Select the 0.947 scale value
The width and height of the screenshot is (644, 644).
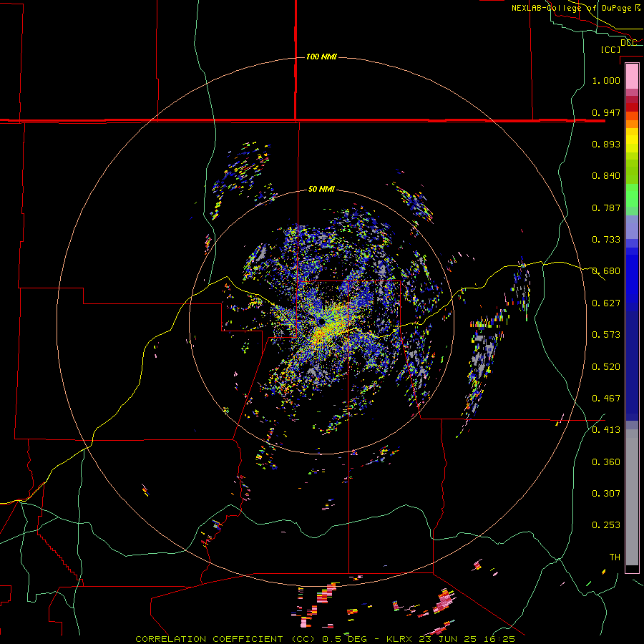point(606,112)
